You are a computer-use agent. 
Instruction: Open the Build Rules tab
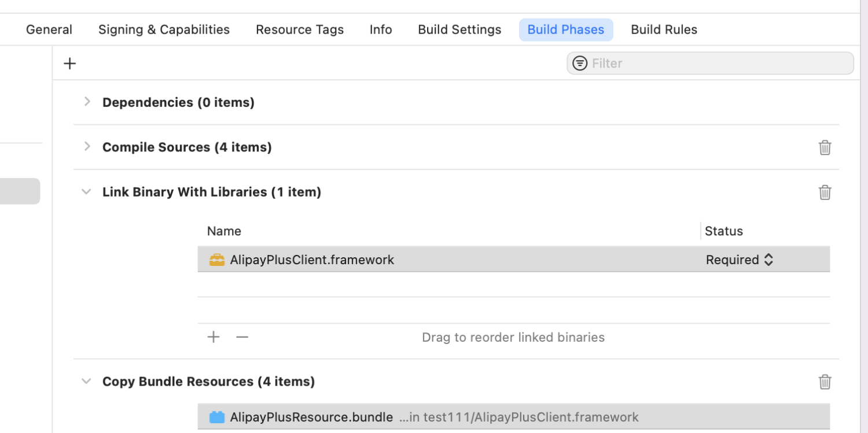(664, 29)
